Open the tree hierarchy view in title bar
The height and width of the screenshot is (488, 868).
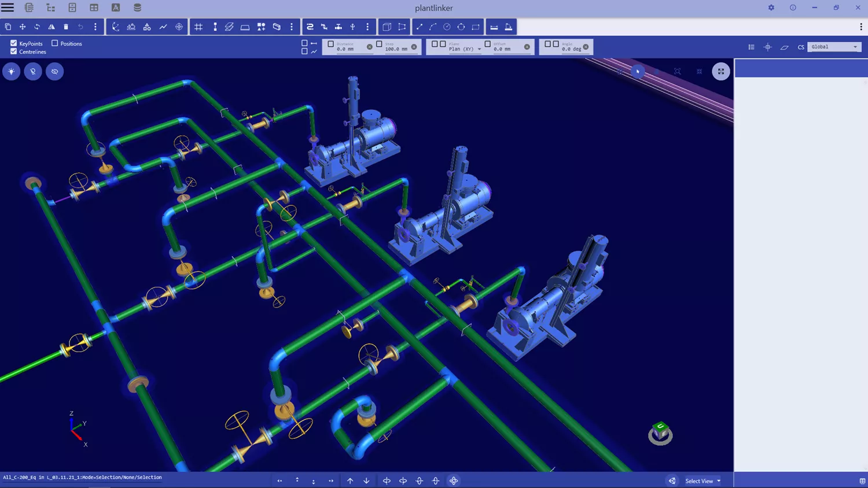pos(51,8)
